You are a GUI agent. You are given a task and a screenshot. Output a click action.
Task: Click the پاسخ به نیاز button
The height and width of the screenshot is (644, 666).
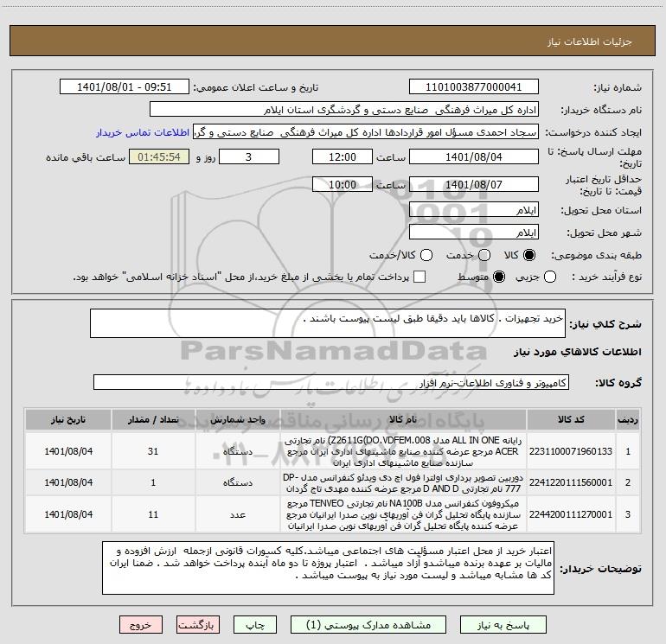coord(503,625)
